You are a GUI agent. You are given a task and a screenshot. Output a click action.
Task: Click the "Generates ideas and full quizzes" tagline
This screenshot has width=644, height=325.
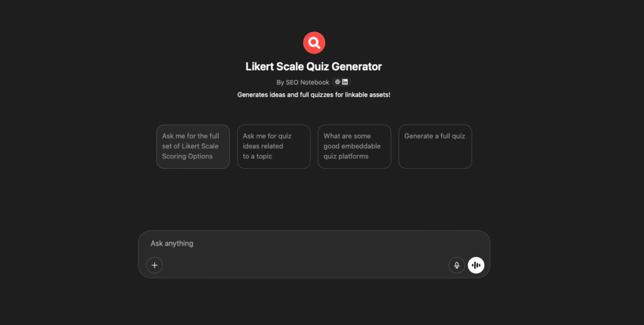286,94
